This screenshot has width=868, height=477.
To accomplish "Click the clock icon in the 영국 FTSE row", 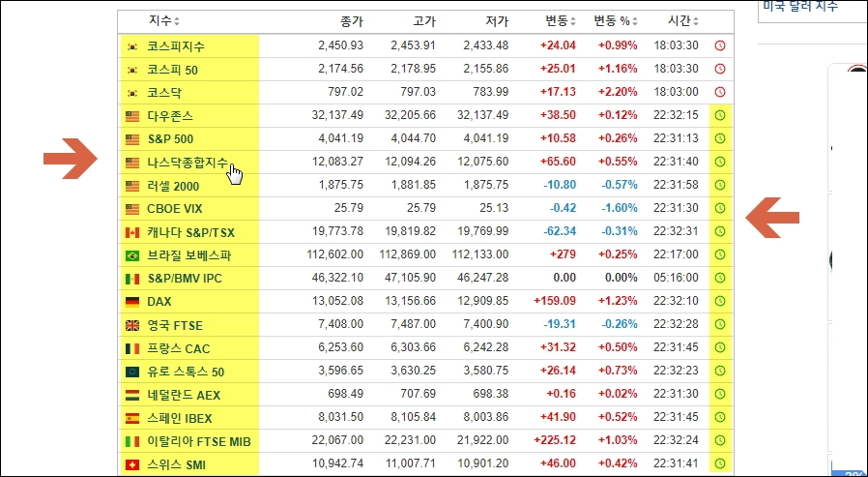I will pyautogui.click(x=720, y=325).
